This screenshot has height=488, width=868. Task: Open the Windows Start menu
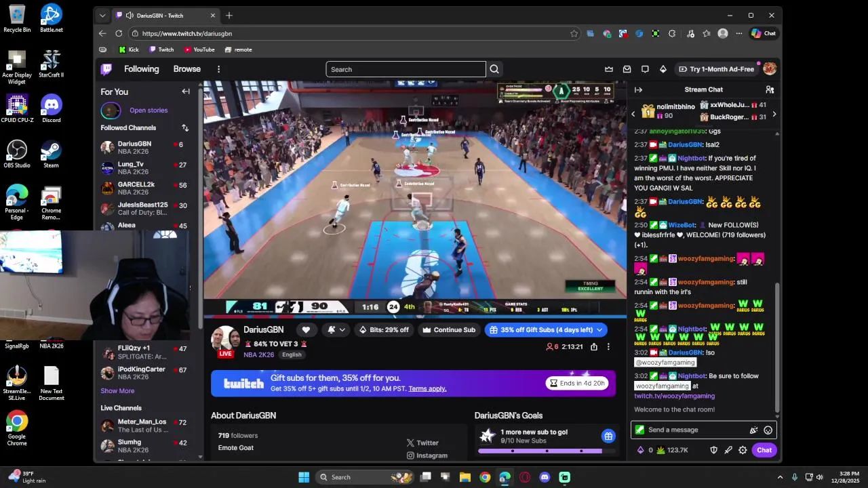[x=304, y=477]
